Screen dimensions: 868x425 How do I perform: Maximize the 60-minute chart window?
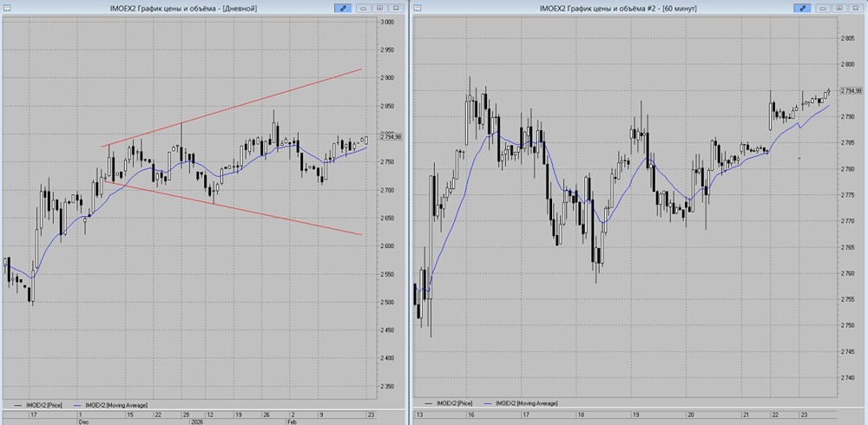pyautogui.click(x=839, y=8)
